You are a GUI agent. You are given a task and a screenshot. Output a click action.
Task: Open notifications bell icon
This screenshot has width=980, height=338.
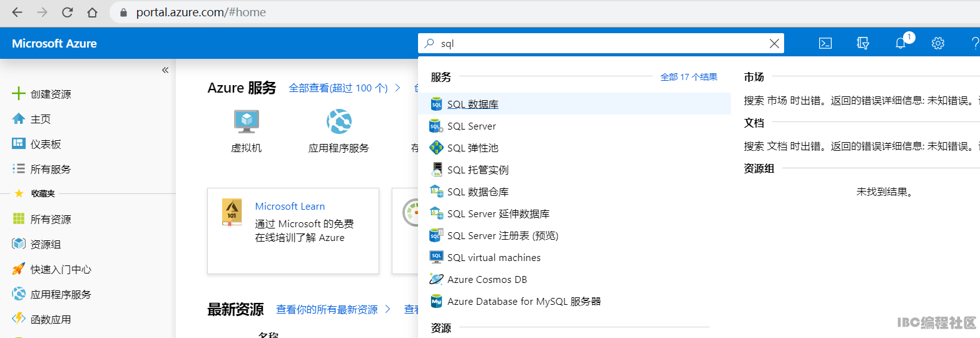coord(901,43)
